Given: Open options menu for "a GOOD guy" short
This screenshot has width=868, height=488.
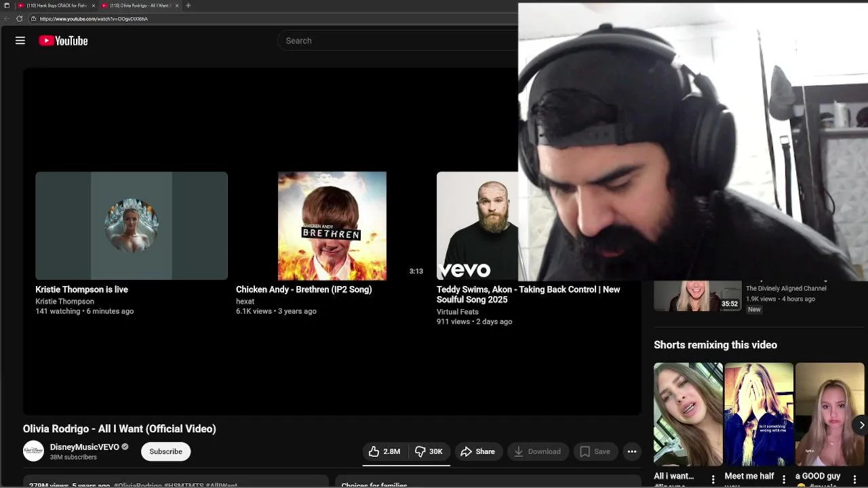Looking at the screenshot, I should coord(854,479).
